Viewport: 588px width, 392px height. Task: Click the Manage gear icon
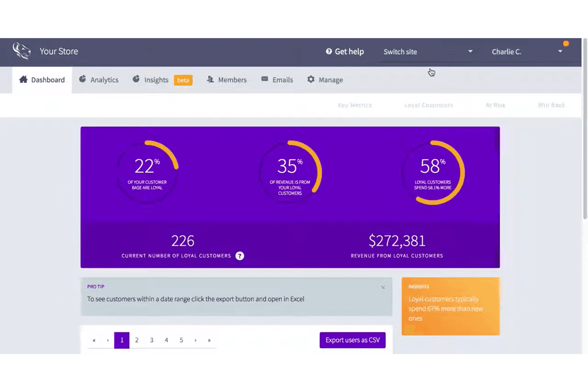click(311, 79)
